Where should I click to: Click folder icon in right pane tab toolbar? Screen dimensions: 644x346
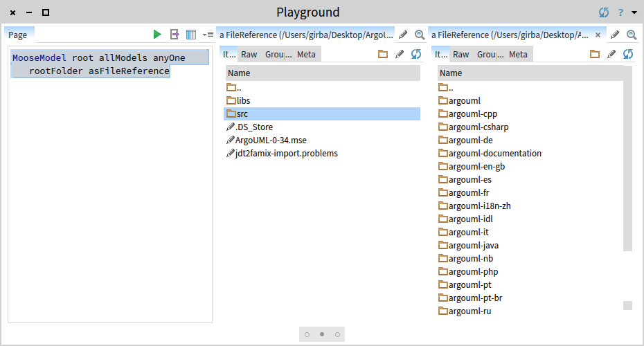click(x=595, y=54)
